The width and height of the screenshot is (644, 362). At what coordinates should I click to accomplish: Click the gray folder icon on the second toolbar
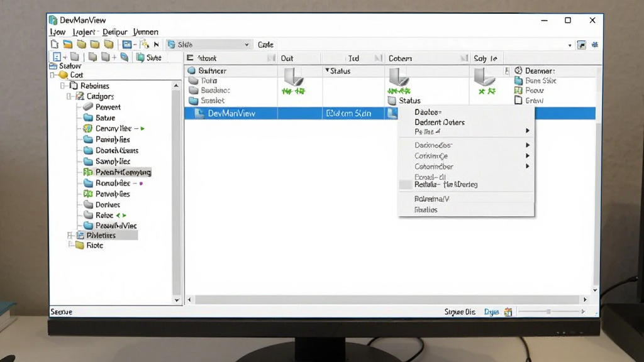(x=74, y=57)
